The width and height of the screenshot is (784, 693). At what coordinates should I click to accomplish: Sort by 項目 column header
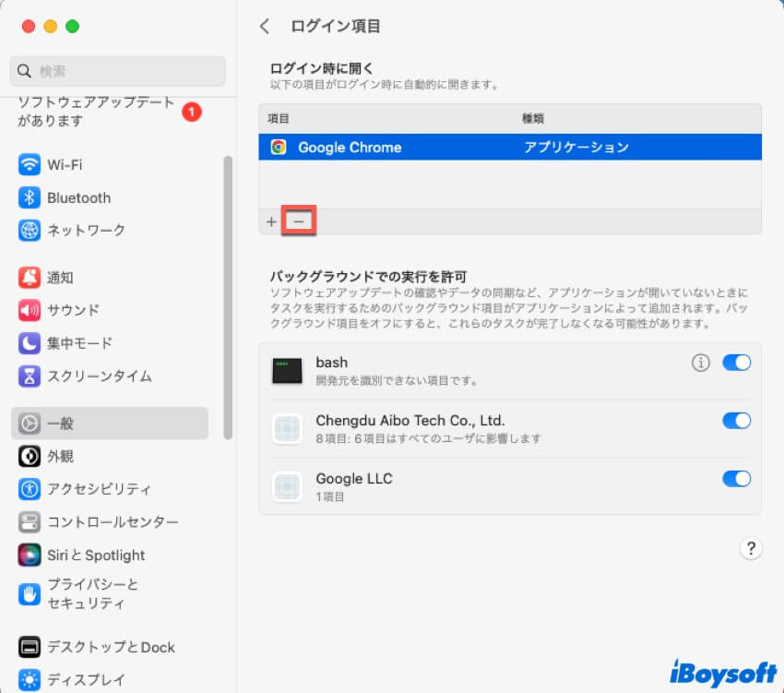point(279,119)
